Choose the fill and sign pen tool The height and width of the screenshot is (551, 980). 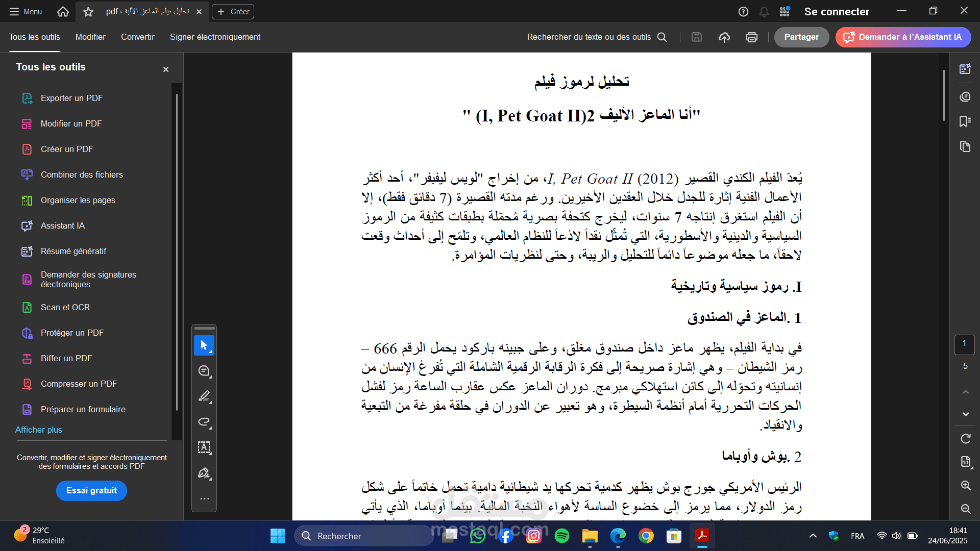tap(204, 473)
